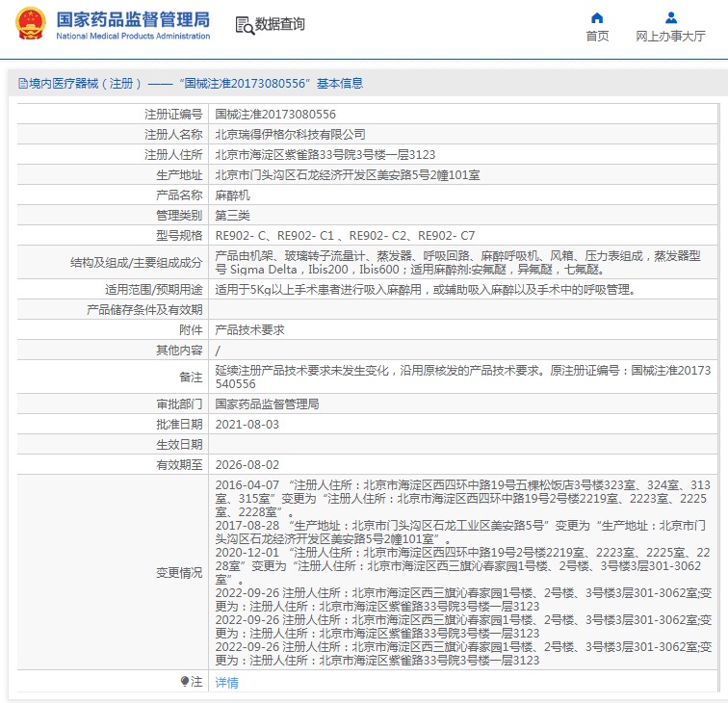This screenshot has width=728, height=703.
Task: Click the 生效日期 label
Action: (x=179, y=445)
